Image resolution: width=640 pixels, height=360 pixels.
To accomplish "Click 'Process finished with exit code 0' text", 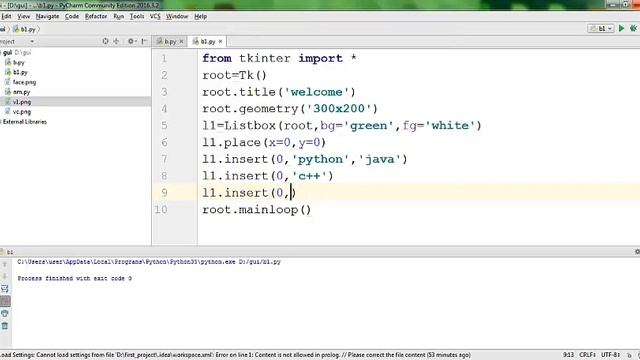I will coord(74,278).
